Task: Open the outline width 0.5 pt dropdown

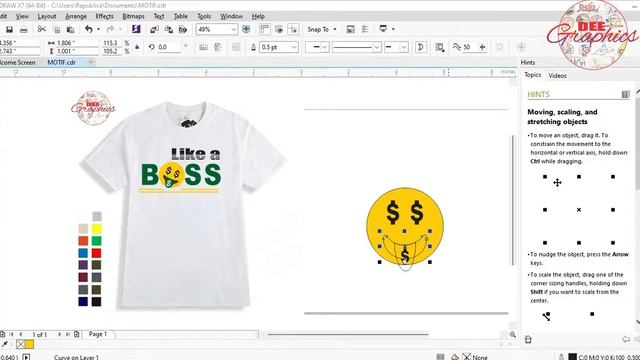Action: 293,47
